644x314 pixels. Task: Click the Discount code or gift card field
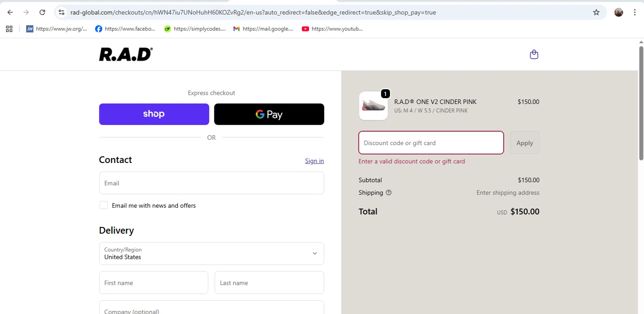[431, 143]
